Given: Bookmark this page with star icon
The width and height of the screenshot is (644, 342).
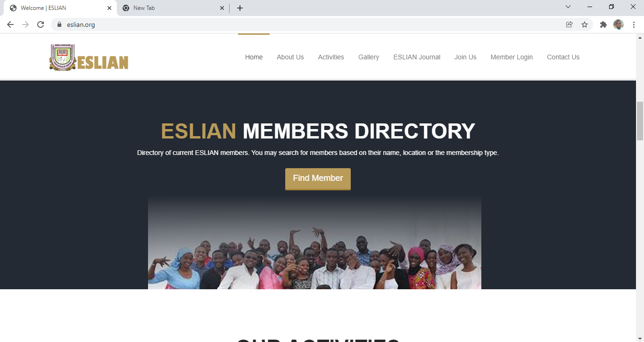Looking at the screenshot, I should click(585, 24).
